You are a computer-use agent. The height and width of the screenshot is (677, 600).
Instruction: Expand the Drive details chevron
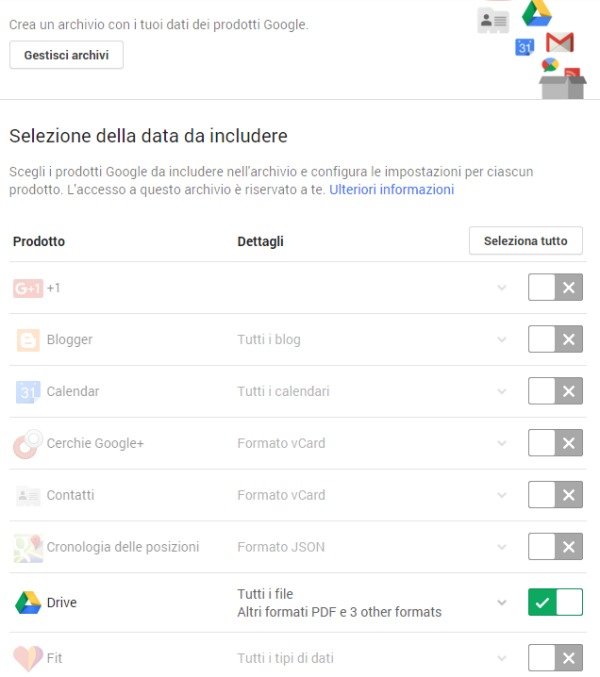coord(502,603)
